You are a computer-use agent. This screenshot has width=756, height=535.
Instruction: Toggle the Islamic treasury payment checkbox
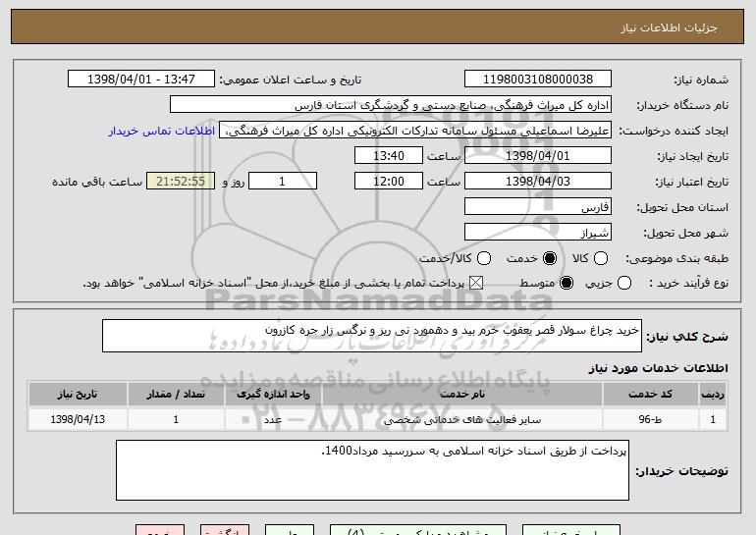476,284
